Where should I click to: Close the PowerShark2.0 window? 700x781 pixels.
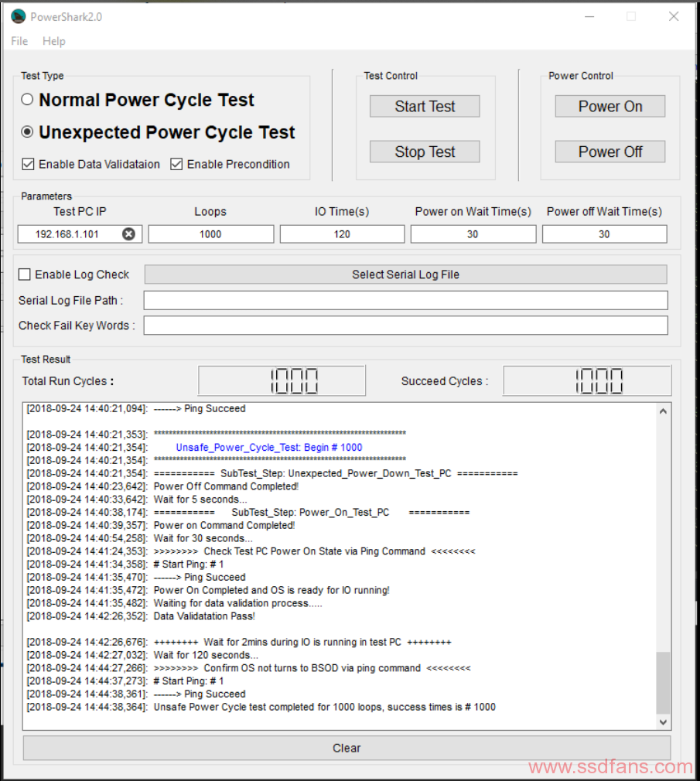(x=674, y=16)
